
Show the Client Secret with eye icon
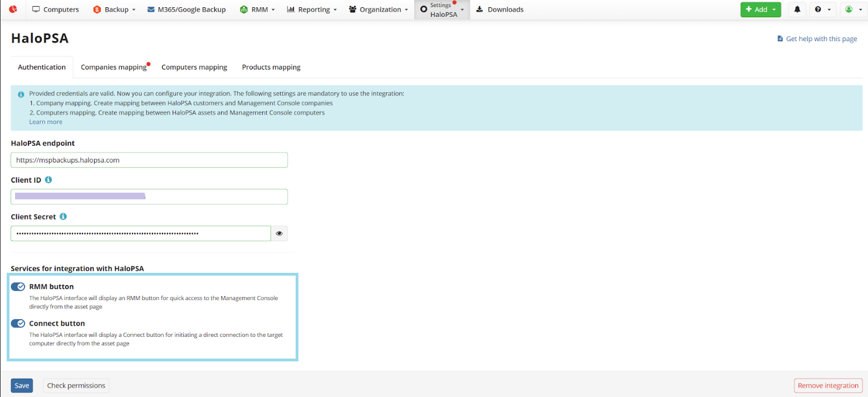279,234
